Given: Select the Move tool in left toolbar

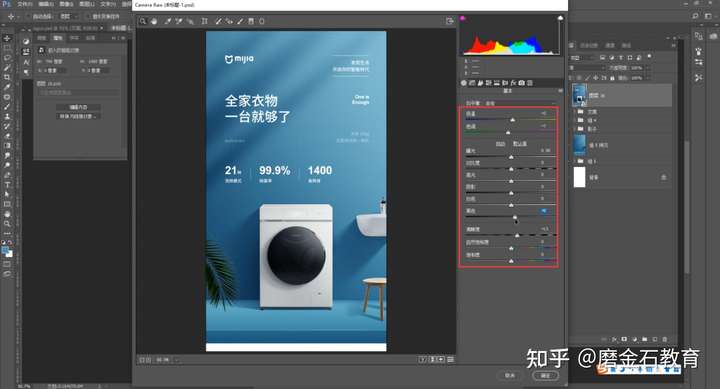Looking at the screenshot, I should tap(7, 39).
